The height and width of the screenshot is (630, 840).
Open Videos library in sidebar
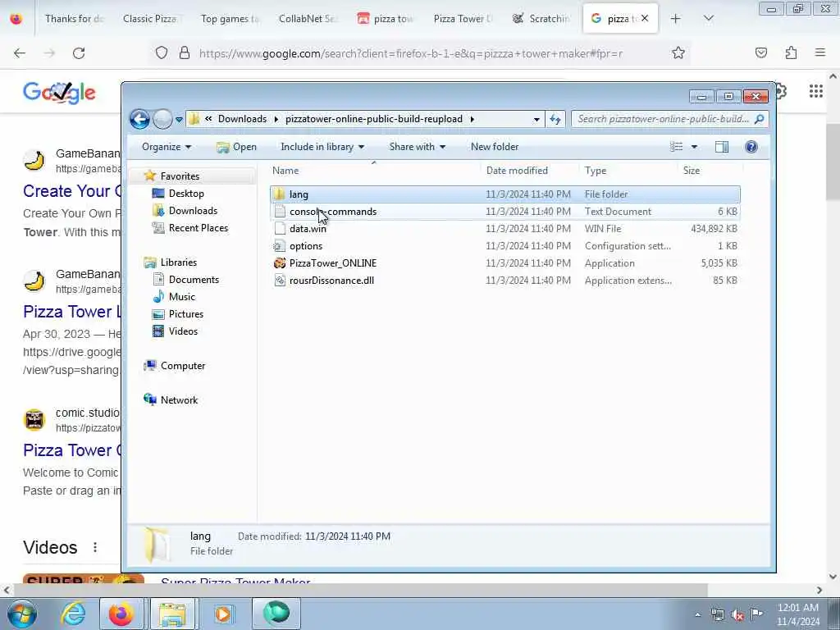click(183, 331)
